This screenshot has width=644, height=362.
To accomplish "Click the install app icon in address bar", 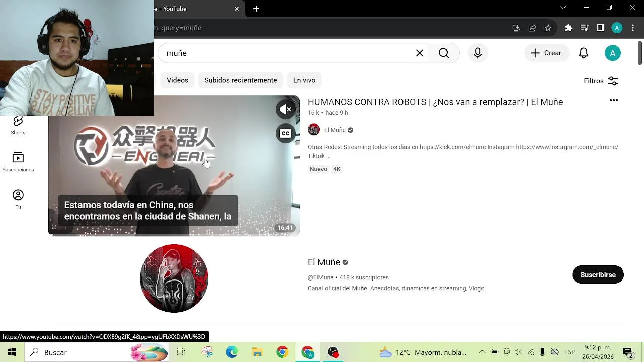I will [x=516, y=28].
